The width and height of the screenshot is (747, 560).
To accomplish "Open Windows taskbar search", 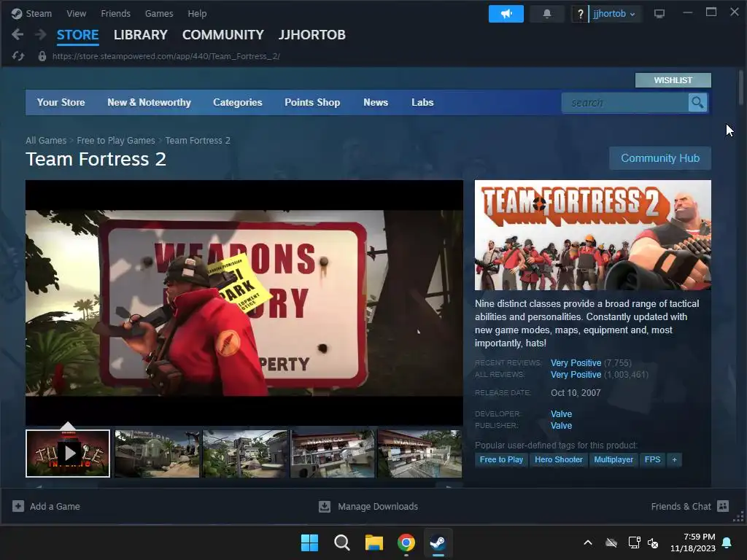I will click(341, 542).
